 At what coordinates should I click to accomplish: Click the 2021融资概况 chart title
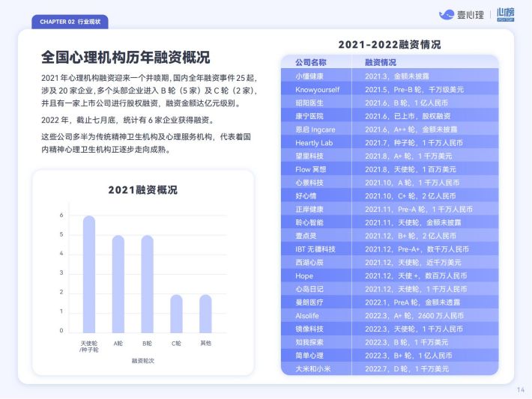point(143,190)
